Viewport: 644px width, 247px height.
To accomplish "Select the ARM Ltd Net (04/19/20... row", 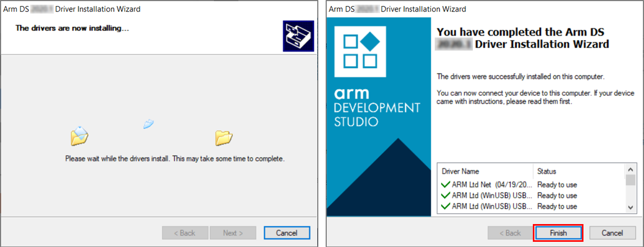I will tap(531, 184).
